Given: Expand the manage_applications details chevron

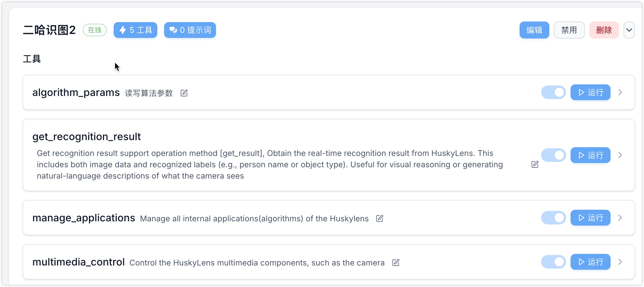Looking at the screenshot, I should [x=620, y=218].
